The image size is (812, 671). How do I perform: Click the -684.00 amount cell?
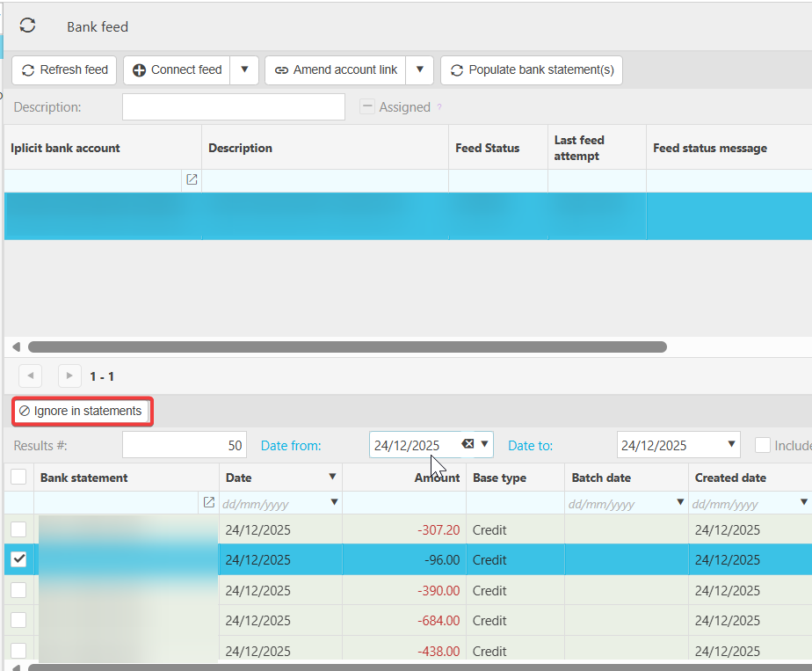point(404,620)
